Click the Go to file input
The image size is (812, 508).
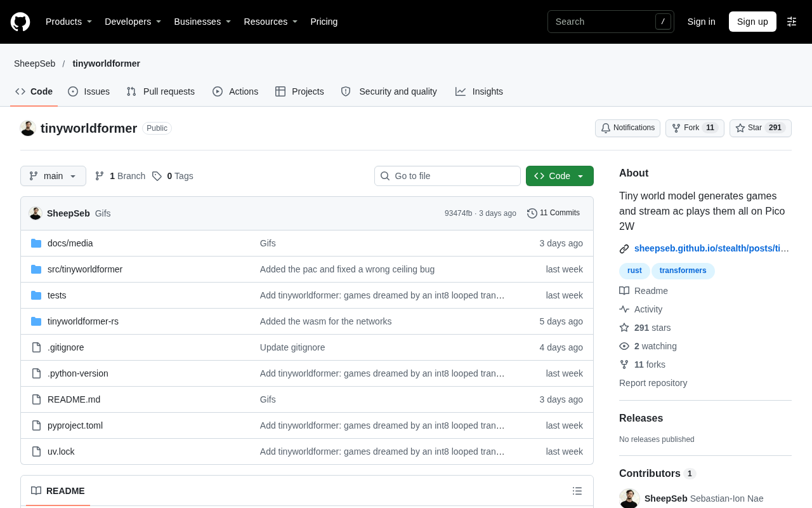point(447,176)
